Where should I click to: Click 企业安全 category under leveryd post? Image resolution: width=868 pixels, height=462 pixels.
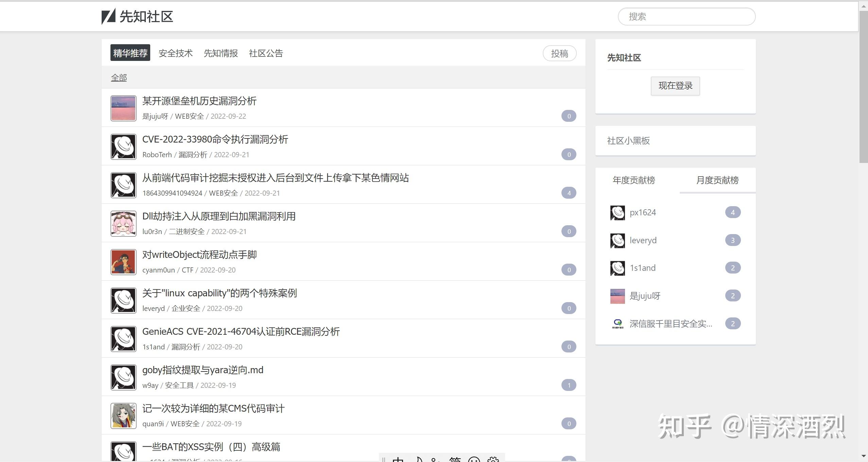click(186, 308)
